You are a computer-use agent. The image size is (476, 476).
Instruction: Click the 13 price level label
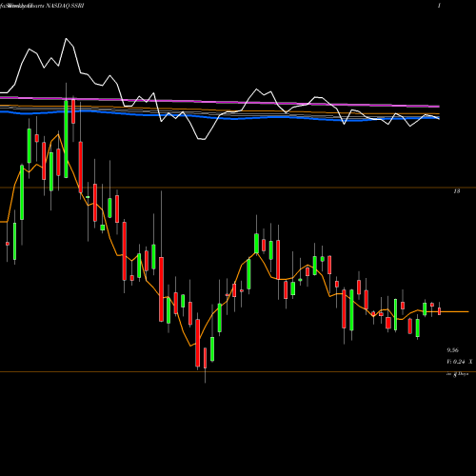coord(457,191)
